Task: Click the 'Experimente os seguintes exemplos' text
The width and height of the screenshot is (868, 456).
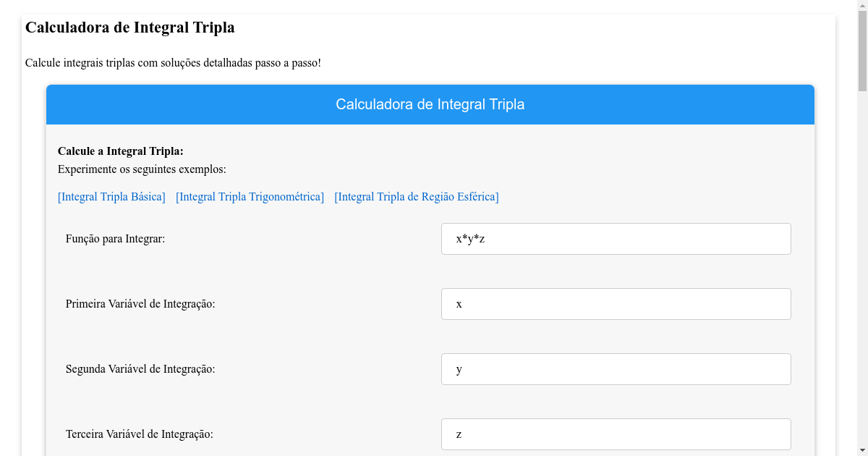Action: 142,169
